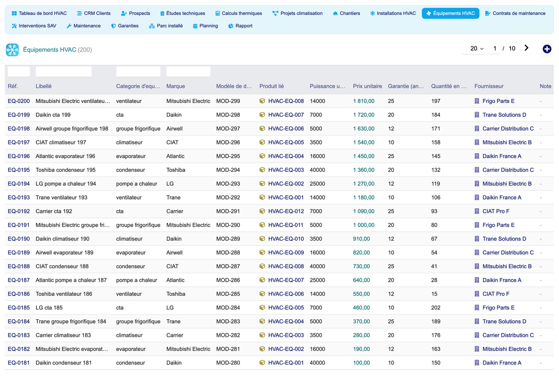Open record EQ-0181 reference link
The image size is (559, 392).
[19, 363]
